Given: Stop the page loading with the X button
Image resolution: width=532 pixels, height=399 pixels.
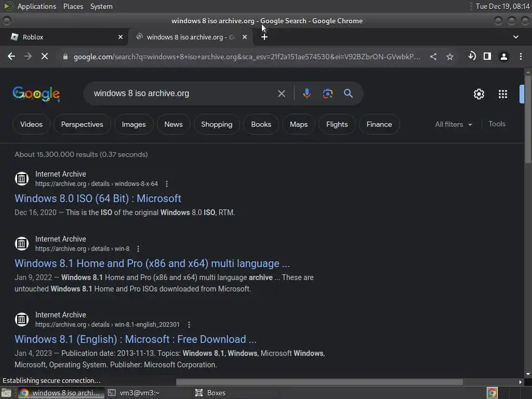Looking at the screenshot, I should click(x=45, y=56).
